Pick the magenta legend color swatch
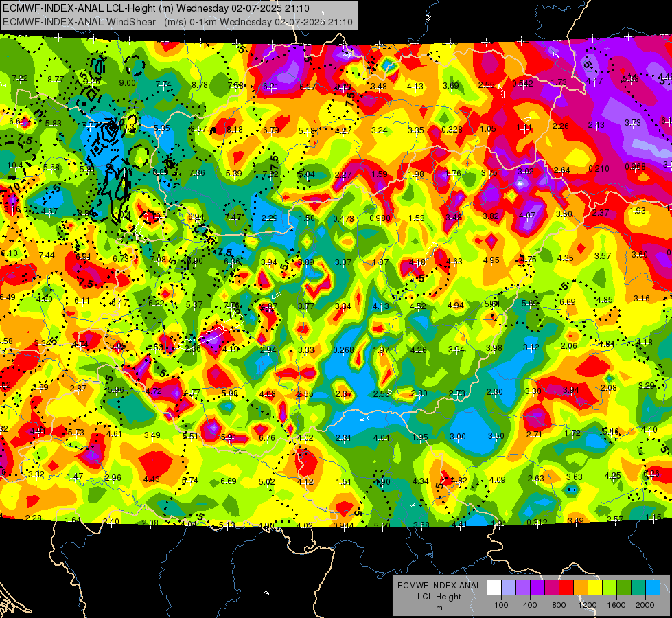Screen dimensions: 672x618 [x=552, y=588]
